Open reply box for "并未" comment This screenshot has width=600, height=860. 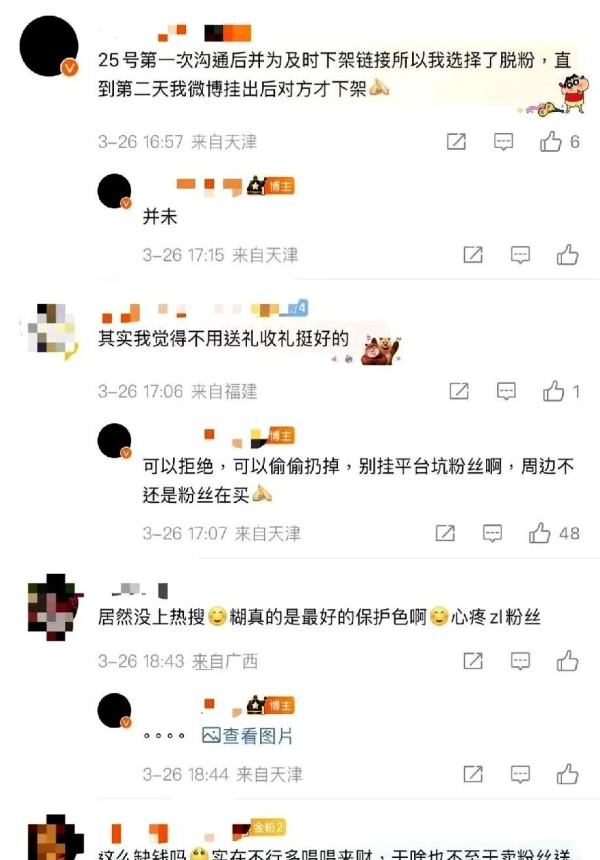coord(520,255)
